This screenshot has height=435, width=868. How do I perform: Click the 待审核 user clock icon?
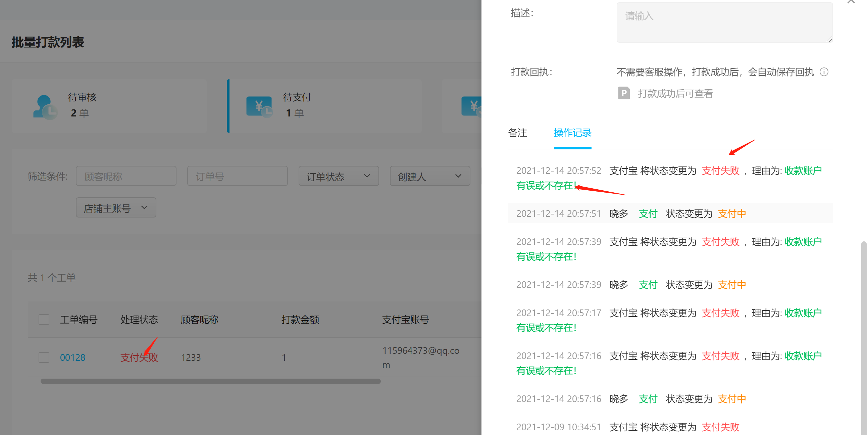[45, 107]
